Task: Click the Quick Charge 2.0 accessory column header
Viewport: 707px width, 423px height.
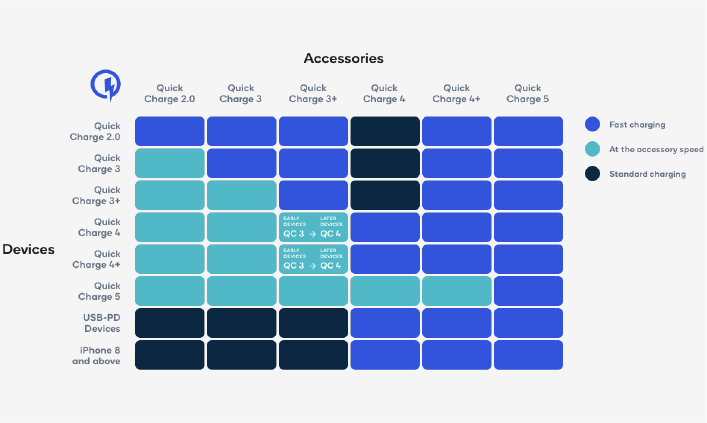Action: [x=169, y=93]
